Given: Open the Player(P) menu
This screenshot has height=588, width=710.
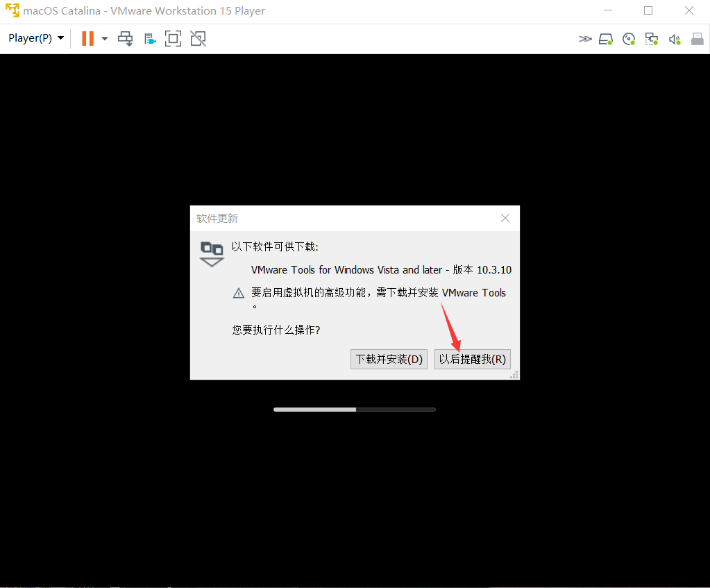Looking at the screenshot, I should 36,38.
